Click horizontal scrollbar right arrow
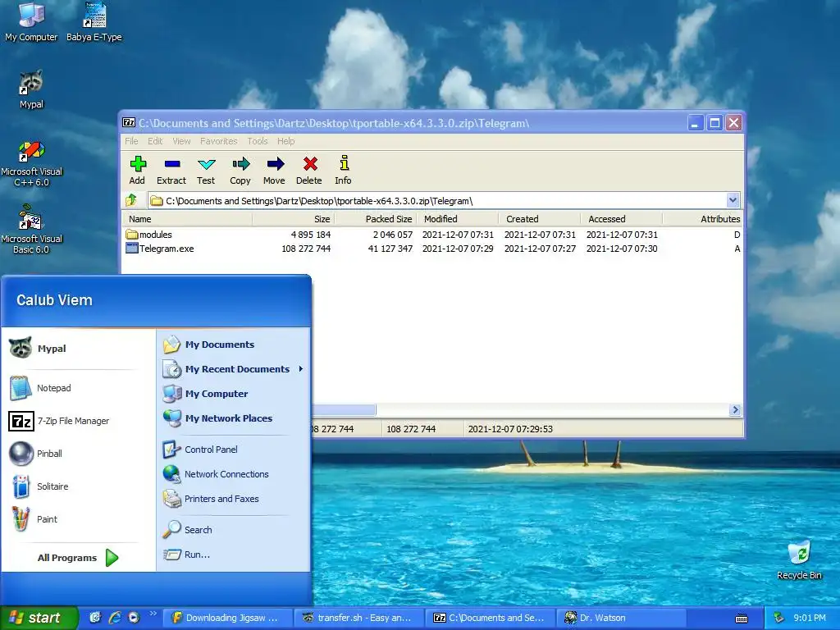Viewport: 840px width, 630px height. (x=735, y=410)
